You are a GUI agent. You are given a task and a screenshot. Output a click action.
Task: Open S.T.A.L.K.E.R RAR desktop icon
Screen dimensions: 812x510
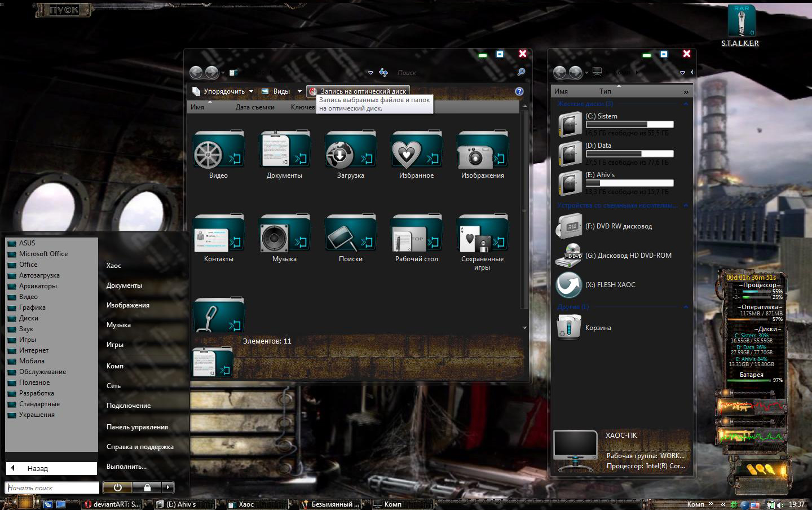[742, 21]
